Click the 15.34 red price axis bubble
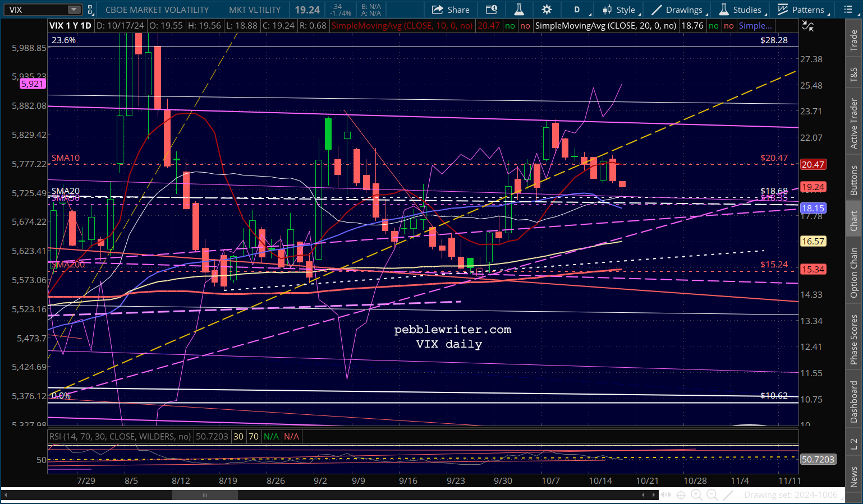 coord(812,269)
